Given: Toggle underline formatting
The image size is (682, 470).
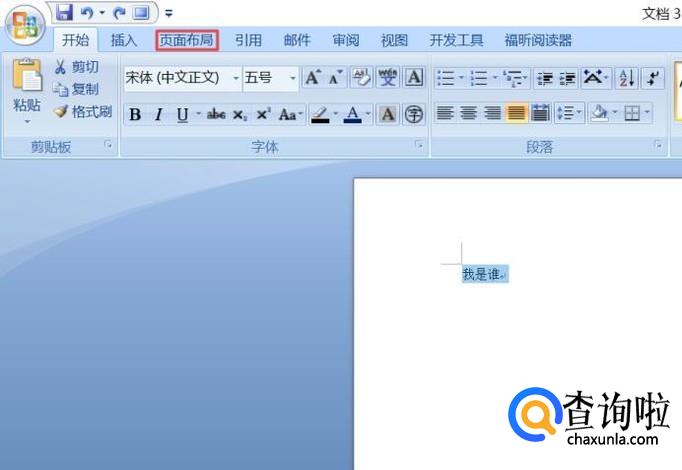Looking at the screenshot, I should click(x=182, y=114).
